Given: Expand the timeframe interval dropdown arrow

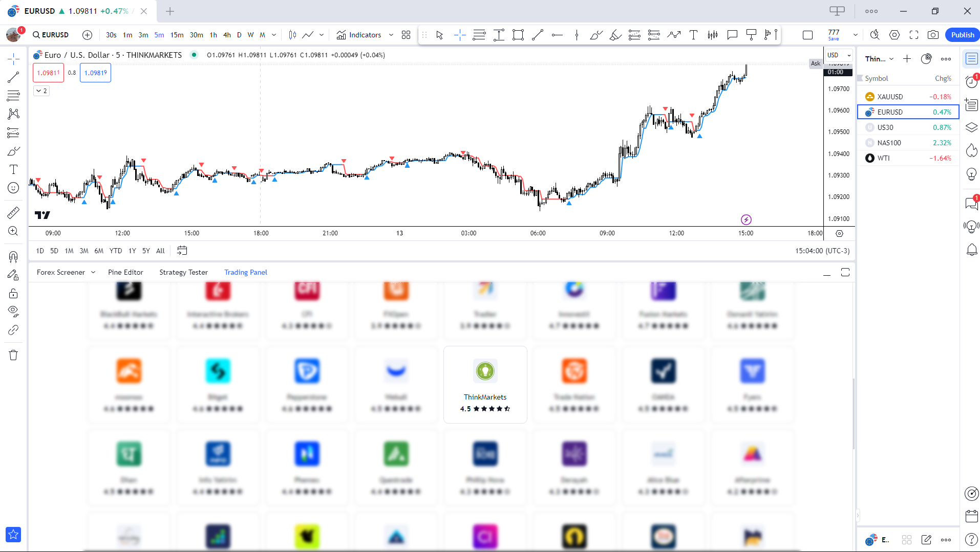Looking at the screenshot, I should 274,35.
